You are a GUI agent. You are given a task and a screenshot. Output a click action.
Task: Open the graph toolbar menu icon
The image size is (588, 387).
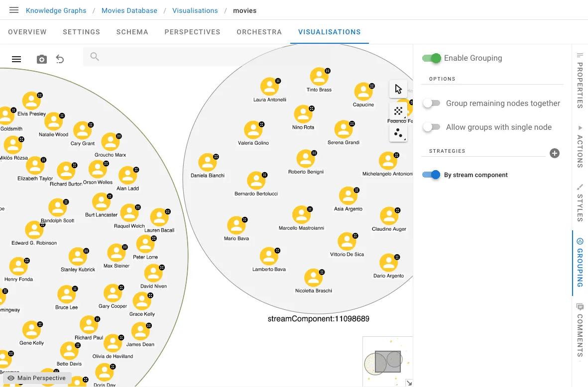click(x=16, y=59)
